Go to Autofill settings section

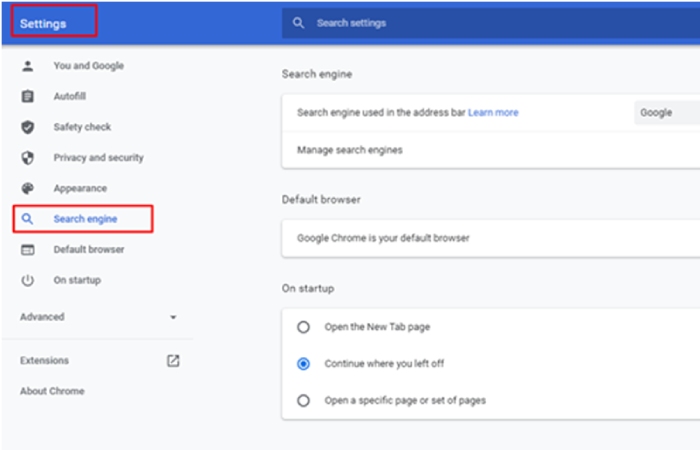[70, 96]
